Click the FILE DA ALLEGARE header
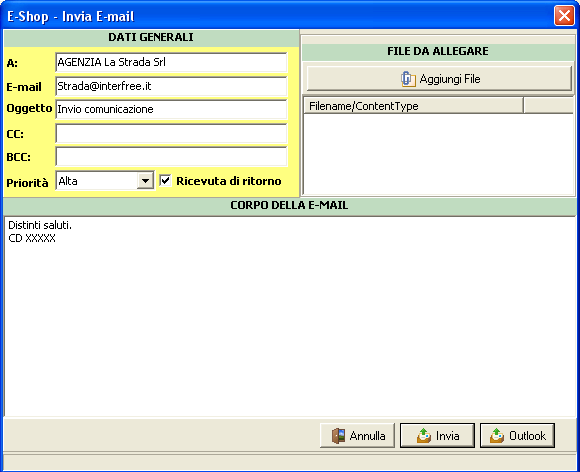This screenshot has height=472, width=580. tap(438, 51)
